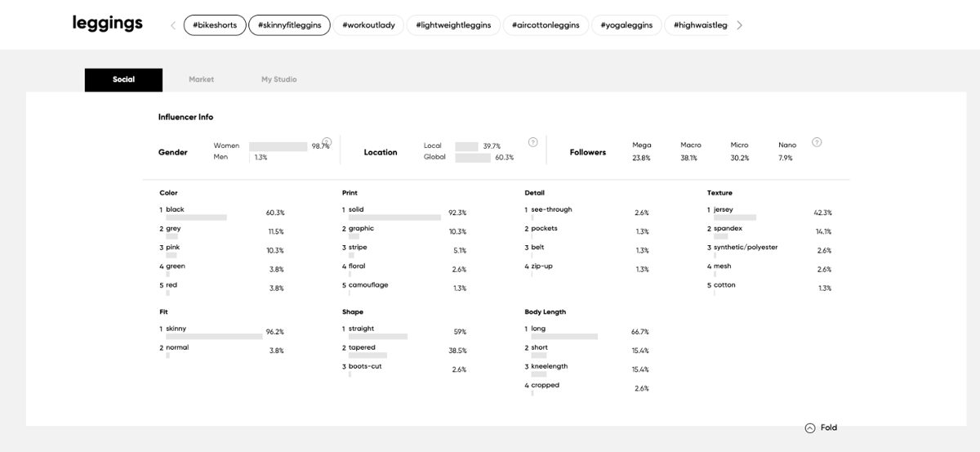Click the solid print row
980x452 pixels.
[404, 213]
